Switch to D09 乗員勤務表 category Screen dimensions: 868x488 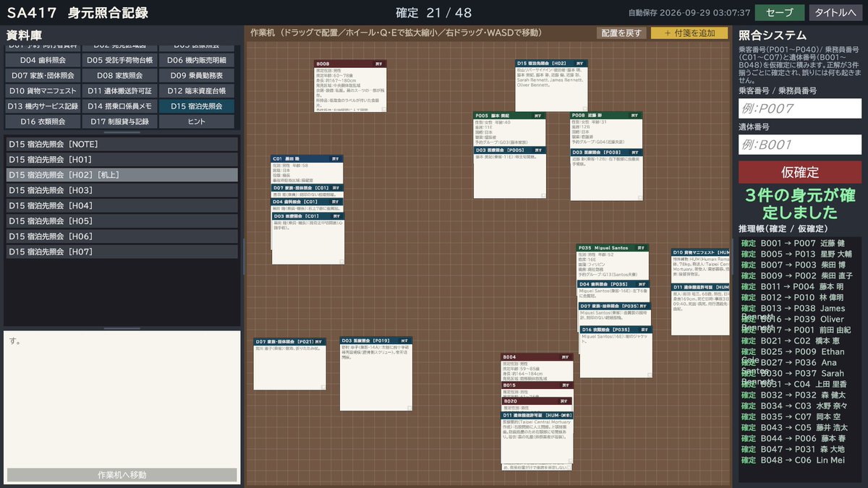point(196,76)
